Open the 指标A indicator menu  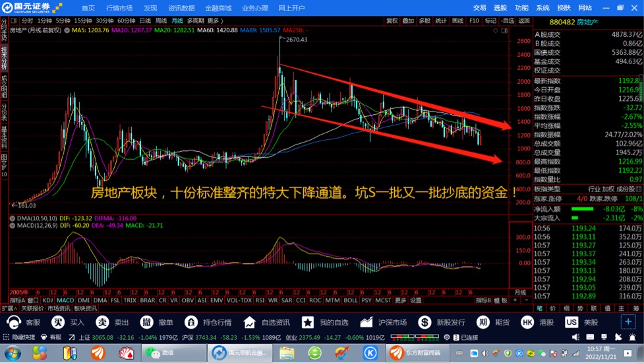pos(17,300)
